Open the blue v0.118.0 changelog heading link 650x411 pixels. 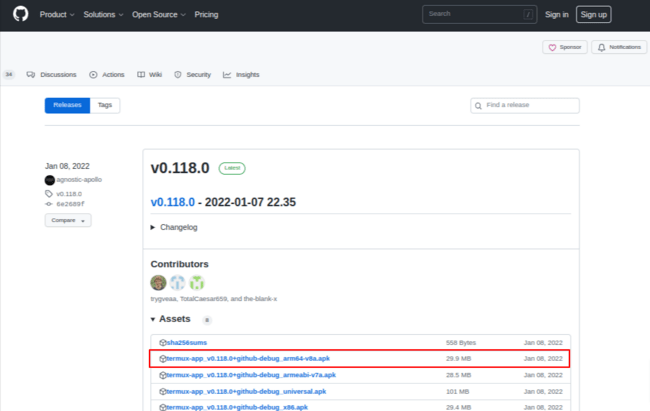[172, 202]
